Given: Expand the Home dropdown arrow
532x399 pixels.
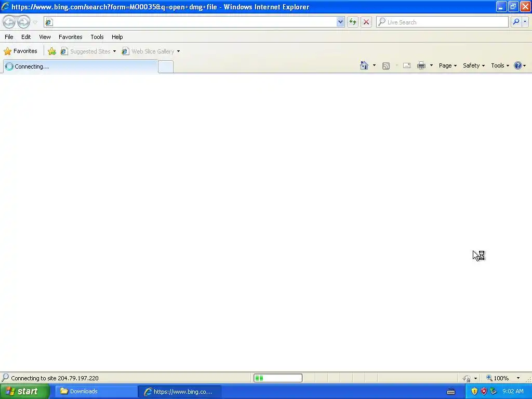Looking at the screenshot, I should tap(374, 65).
